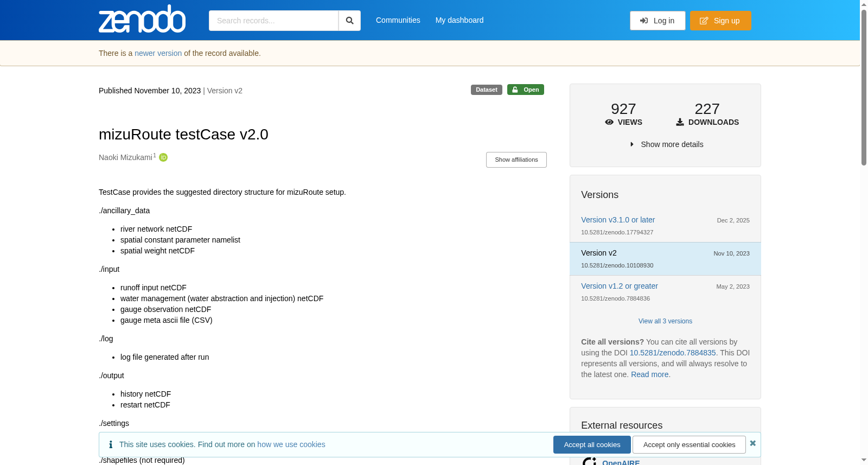Click Accept all cookies
The image size is (868, 465).
592,444
